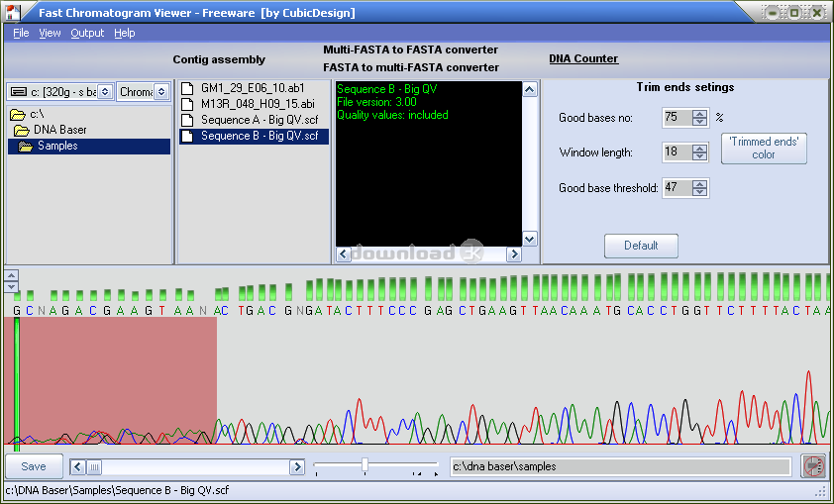Select file Sequence A - Big QV.scf

(260, 120)
